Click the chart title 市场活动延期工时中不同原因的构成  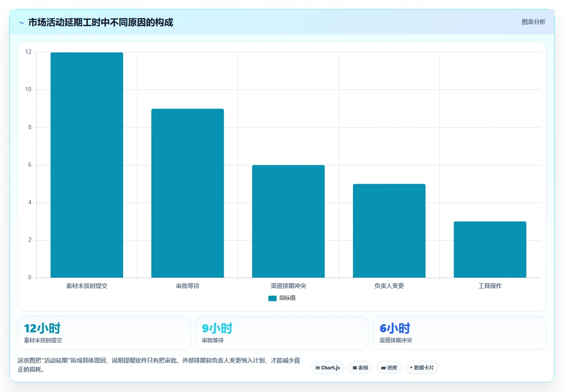[100, 23]
